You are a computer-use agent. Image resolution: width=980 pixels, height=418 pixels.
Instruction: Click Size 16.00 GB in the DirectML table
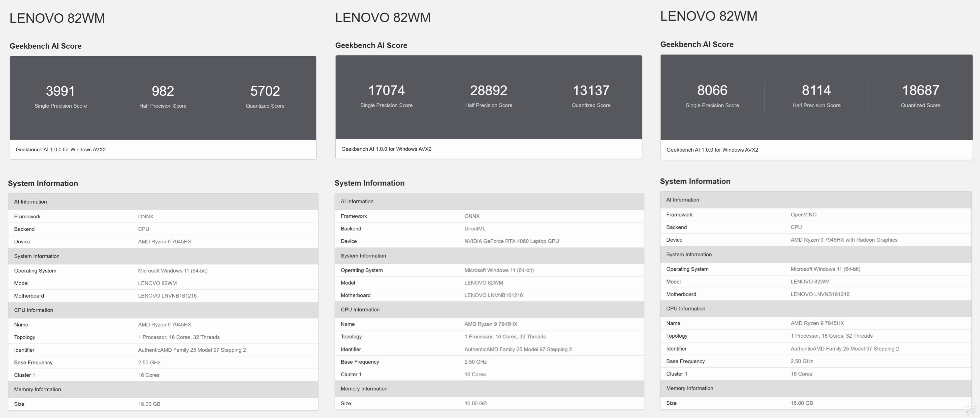click(475, 403)
